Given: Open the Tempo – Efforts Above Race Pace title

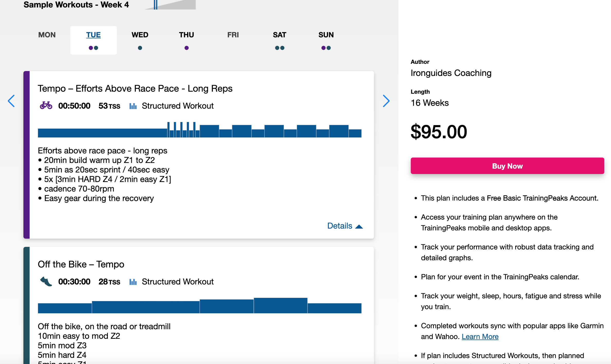Looking at the screenshot, I should click(x=135, y=89).
